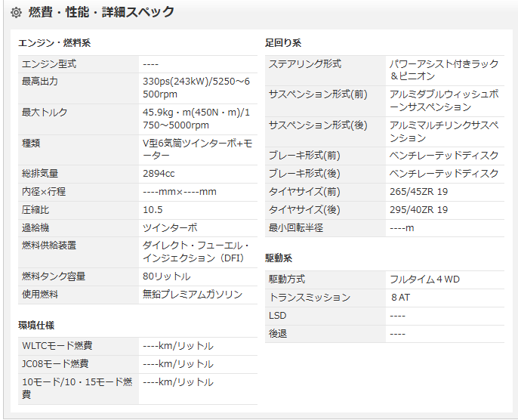This screenshot has height=420, width=518.
Task: Select the 駆動方式 label
Action: click(x=287, y=279)
